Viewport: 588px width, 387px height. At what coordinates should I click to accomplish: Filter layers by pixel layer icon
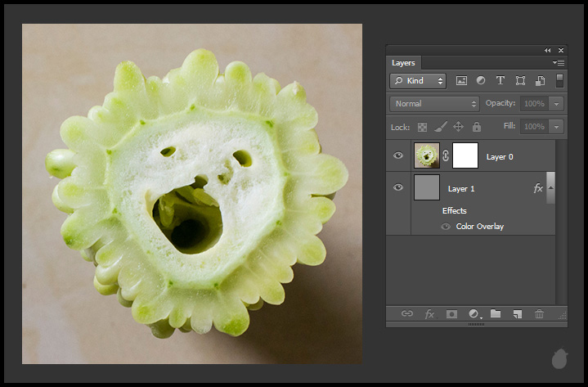(461, 81)
